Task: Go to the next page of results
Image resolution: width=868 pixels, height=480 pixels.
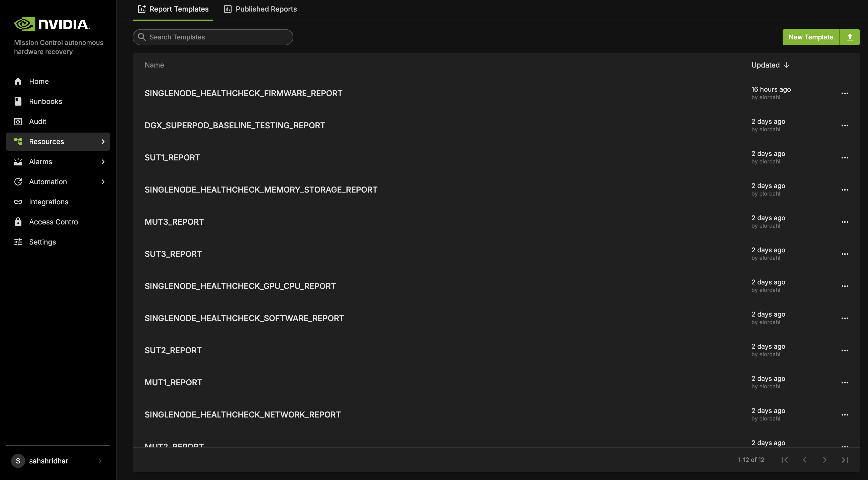Action: 825,460
